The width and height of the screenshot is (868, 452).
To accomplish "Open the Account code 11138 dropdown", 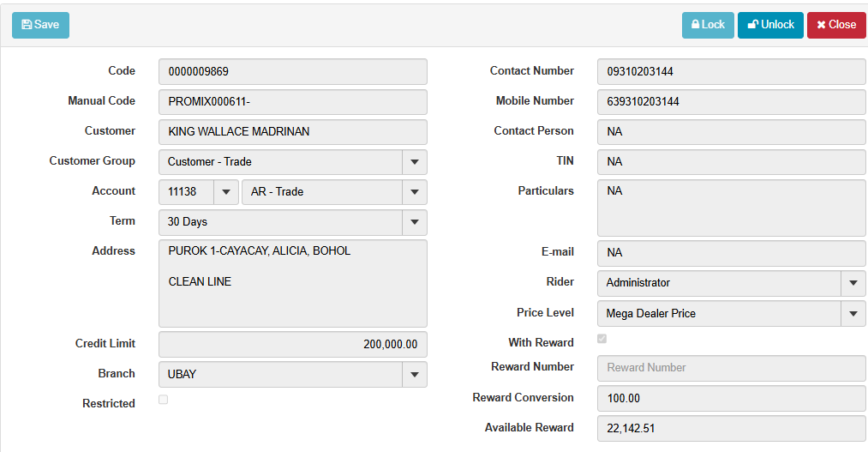I will [226, 192].
